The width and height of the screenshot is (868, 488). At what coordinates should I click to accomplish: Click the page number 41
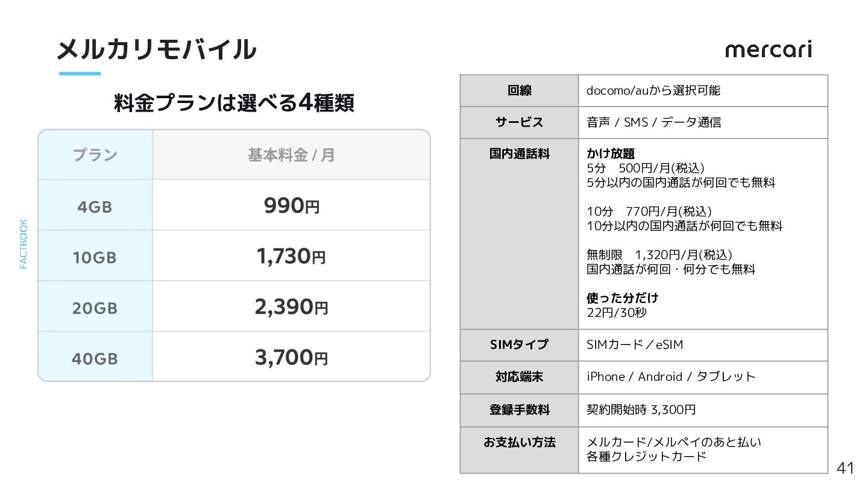click(846, 468)
